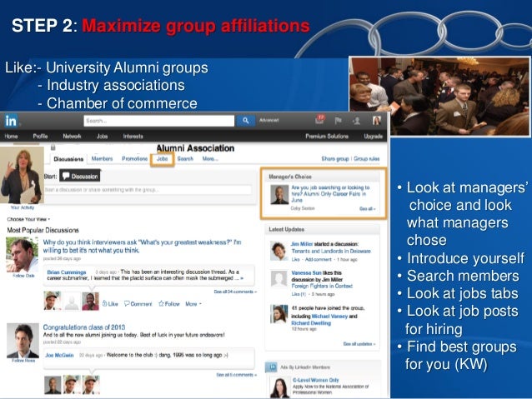
Task: Open Vanessa Sun's profile link
Action: 306,272
